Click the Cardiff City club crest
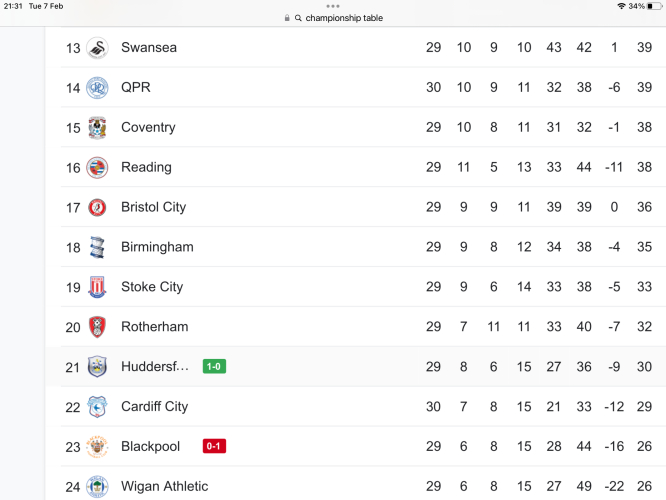 97,407
